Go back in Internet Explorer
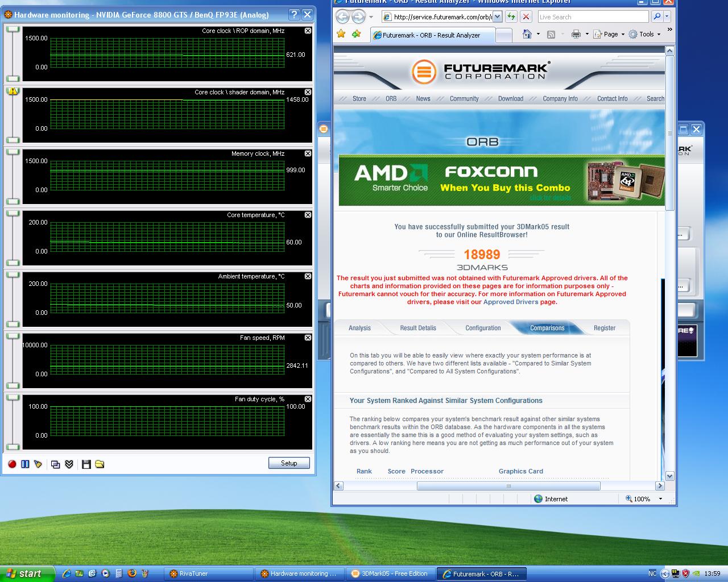 [x=343, y=16]
